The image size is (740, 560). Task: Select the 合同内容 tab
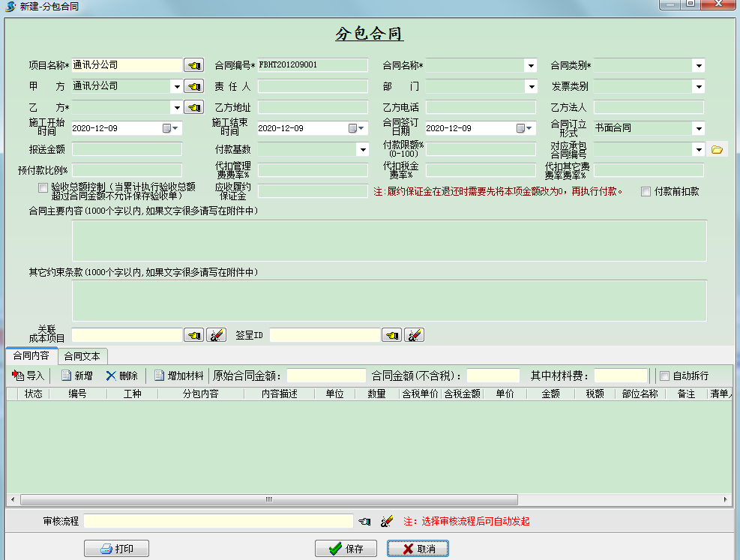[31, 356]
